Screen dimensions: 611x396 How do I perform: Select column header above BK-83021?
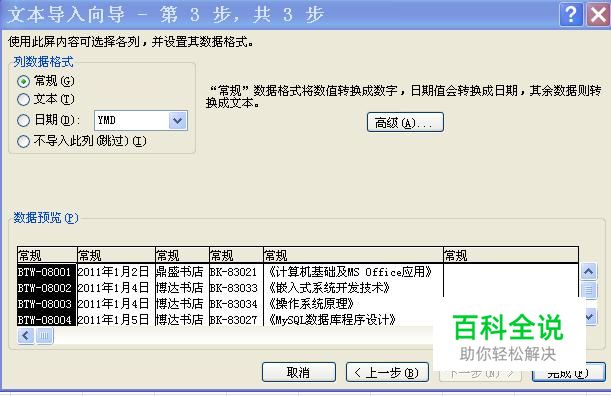point(236,255)
